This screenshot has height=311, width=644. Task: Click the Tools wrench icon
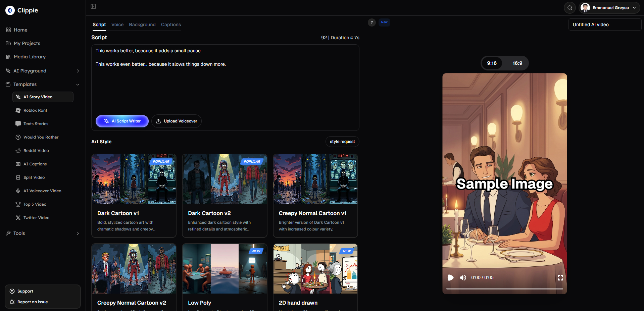8,233
